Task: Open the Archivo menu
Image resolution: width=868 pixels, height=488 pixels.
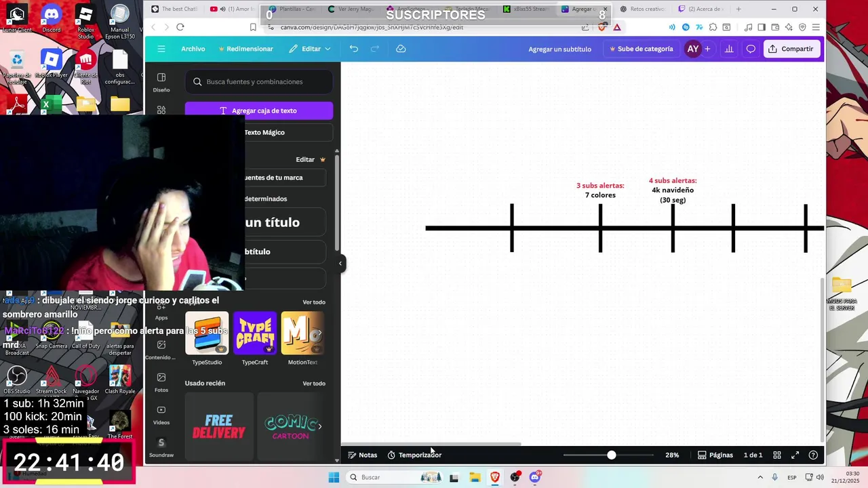Action: pyautogui.click(x=193, y=49)
